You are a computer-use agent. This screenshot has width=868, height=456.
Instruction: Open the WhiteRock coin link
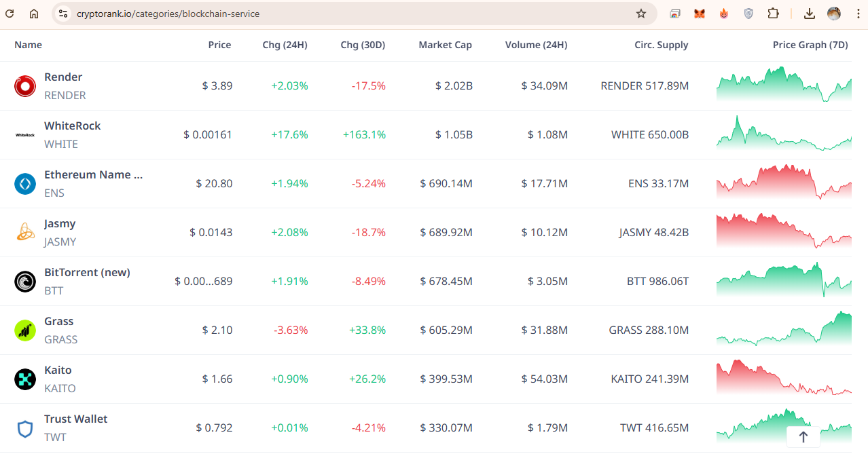(x=72, y=126)
